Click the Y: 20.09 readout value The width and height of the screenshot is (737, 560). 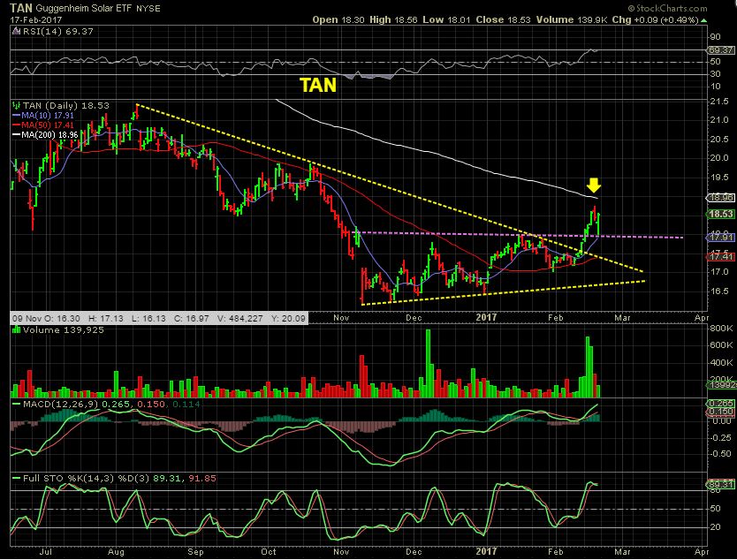point(288,319)
